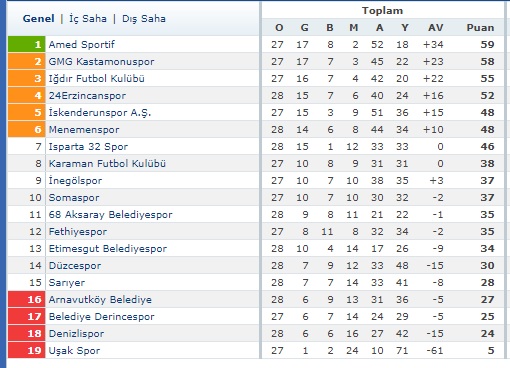Click the red rank 19 badge
Screen dimensions: 510x368
coord(26,350)
